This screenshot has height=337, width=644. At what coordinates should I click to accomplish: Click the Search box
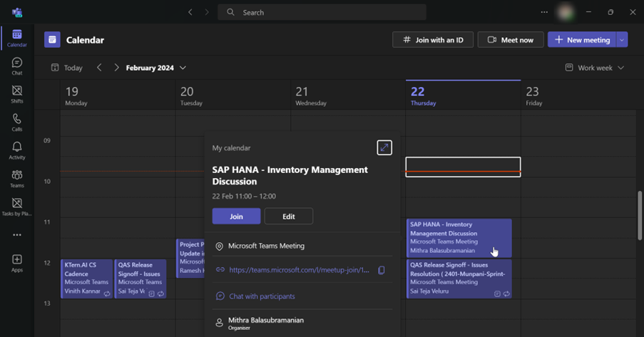pos(322,12)
